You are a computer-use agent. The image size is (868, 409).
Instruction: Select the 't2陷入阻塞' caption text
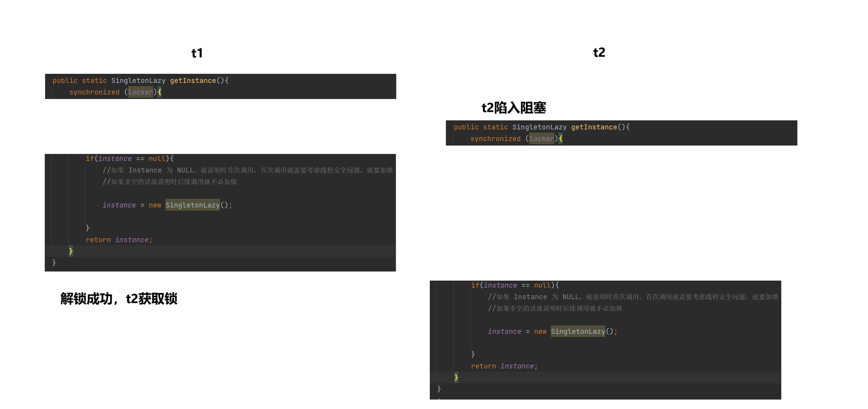click(513, 108)
